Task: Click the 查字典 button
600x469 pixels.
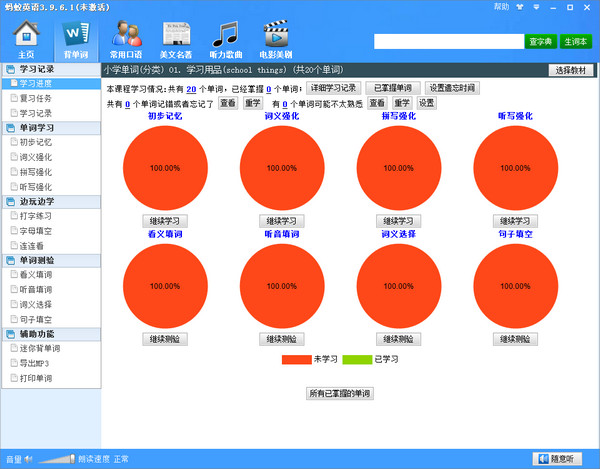Action: coord(541,41)
